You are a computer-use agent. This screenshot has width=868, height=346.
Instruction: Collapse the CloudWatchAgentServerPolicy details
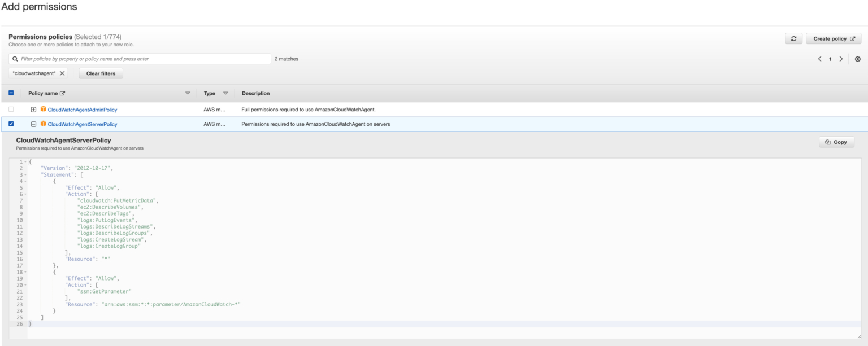(33, 124)
